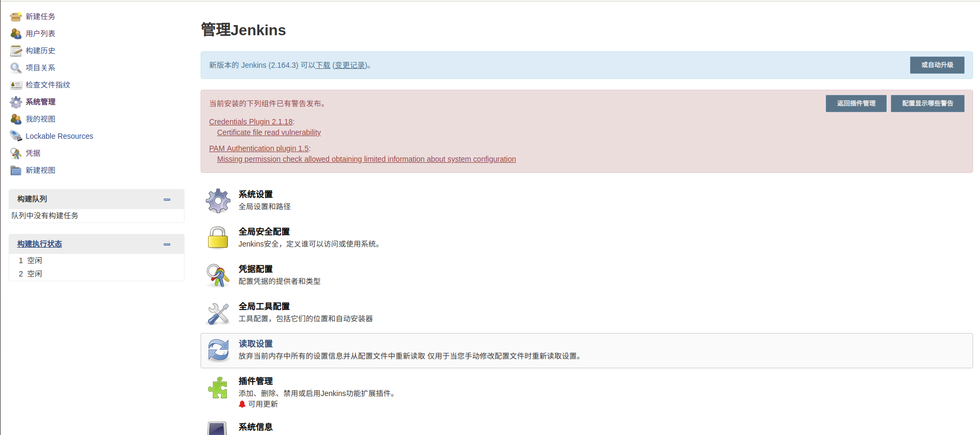The width and height of the screenshot is (980, 435).
Task: Click the 插件管理 puzzle piece icon
Action: pyautogui.click(x=218, y=388)
